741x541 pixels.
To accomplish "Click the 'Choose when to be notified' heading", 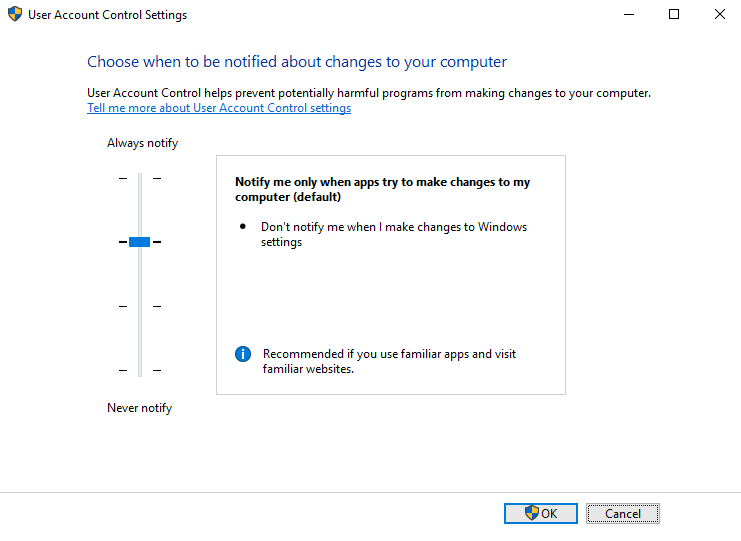I will coord(297,62).
